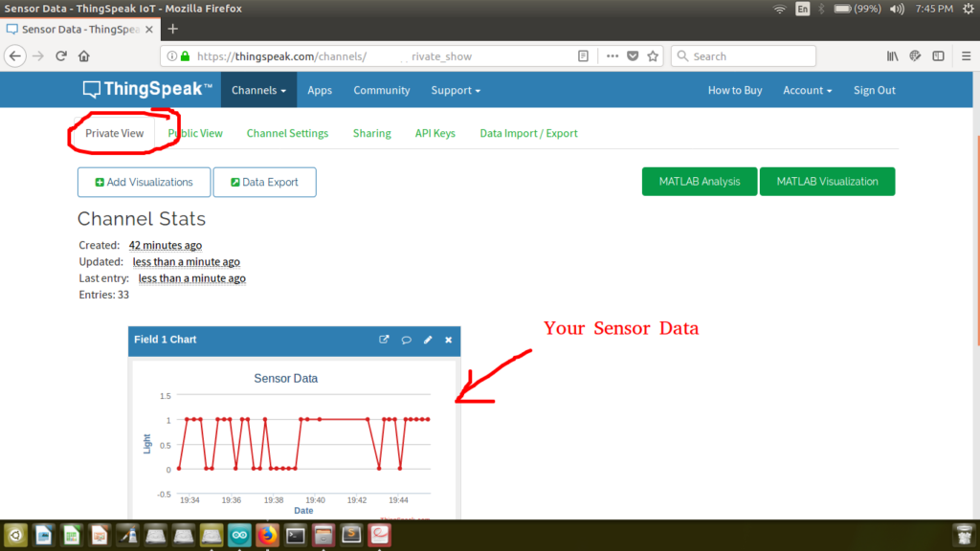Save page to Pocket
Image resolution: width=980 pixels, height=551 pixels.
tap(633, 56)
